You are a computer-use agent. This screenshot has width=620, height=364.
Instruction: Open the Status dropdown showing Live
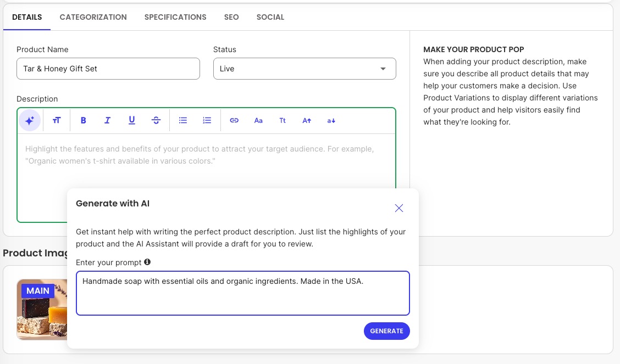pos(305,69)
